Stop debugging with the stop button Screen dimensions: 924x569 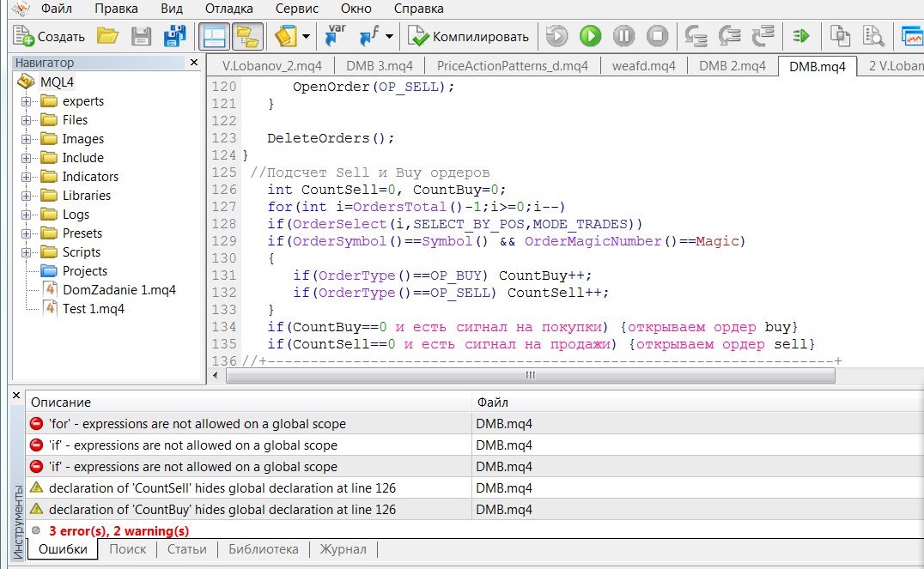click(657, 37)
